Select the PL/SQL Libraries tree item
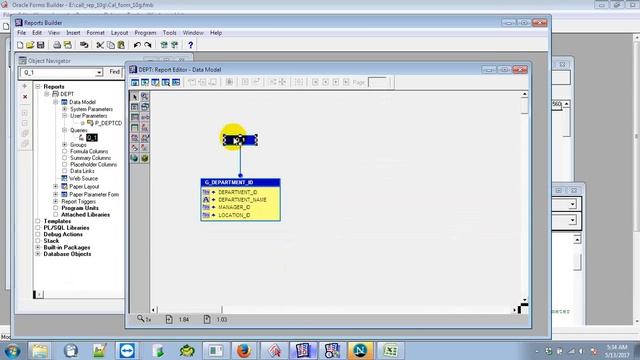This screenshot has width=640, height=360. (66, 228)
